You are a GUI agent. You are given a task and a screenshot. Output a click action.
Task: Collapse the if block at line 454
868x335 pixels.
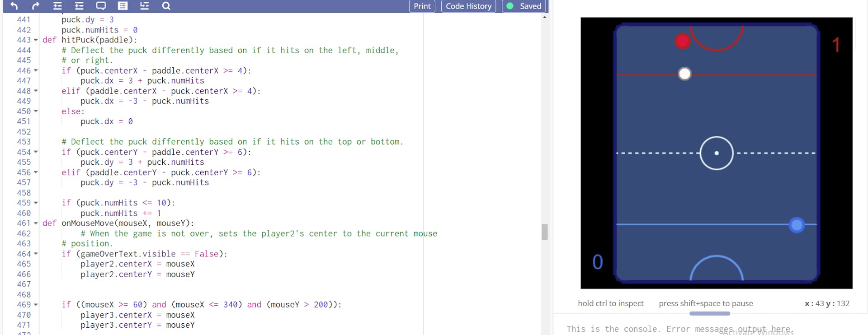pos(36,152)
